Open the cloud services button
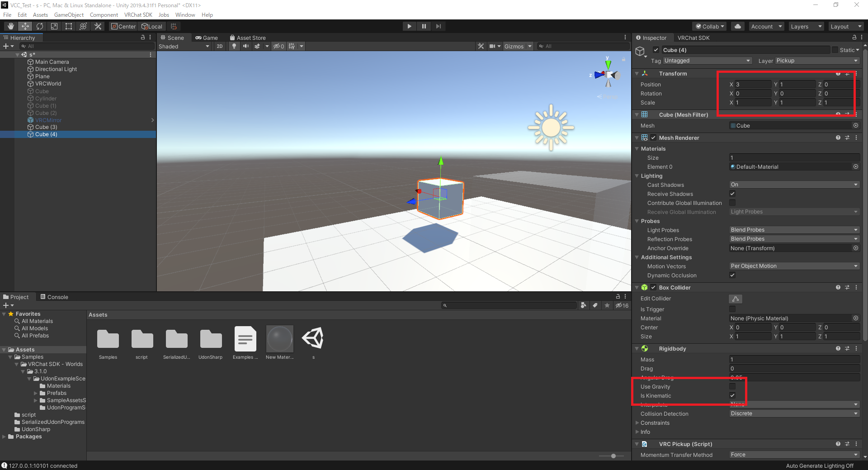 [738, 26]
